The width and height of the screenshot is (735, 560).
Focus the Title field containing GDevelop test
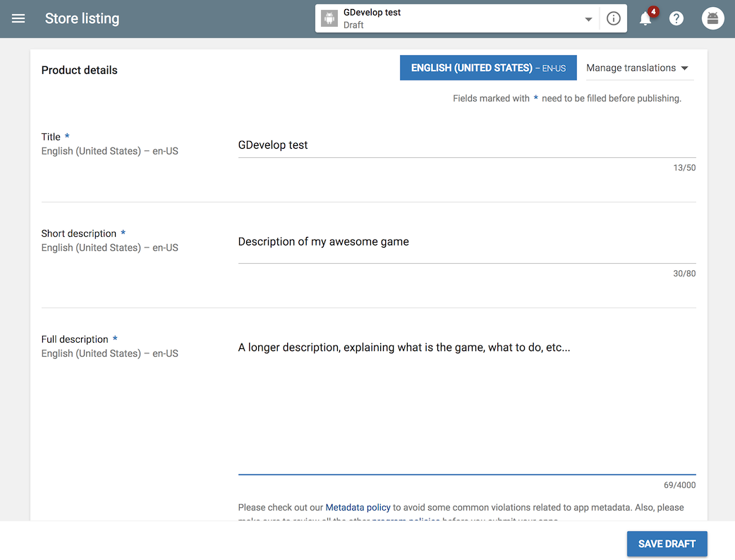[x=466, y=145]
